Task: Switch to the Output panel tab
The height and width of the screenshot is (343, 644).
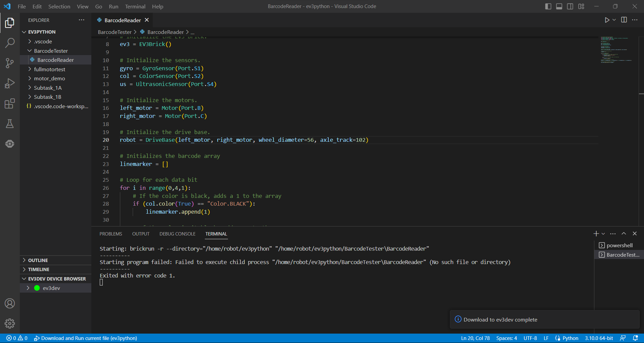Action: click(x=141, y=234)
